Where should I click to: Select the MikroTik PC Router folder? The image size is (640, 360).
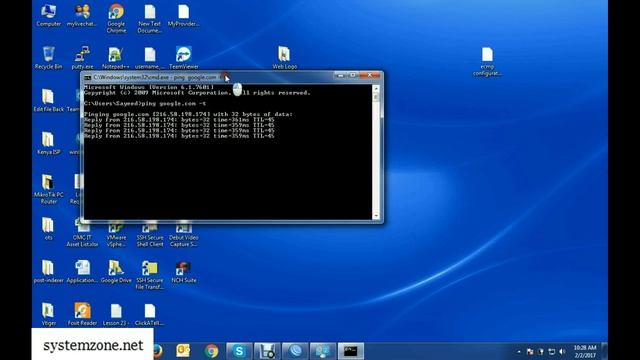tap(49, 189)
